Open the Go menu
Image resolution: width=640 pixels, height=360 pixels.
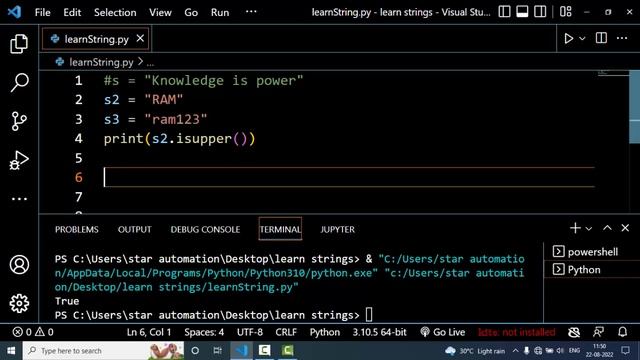pos(191,12)
